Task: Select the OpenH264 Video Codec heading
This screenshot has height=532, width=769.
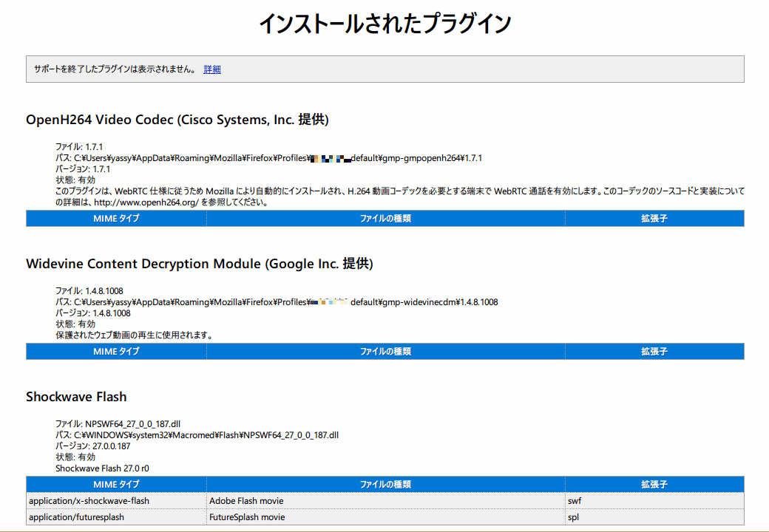Action: pyautogui.click(x=177, y=120)
